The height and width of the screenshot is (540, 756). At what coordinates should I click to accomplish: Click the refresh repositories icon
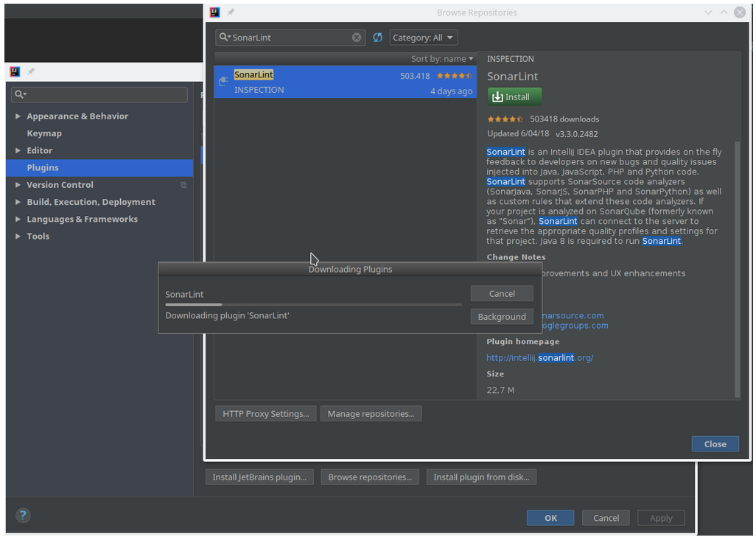[377, 38]
